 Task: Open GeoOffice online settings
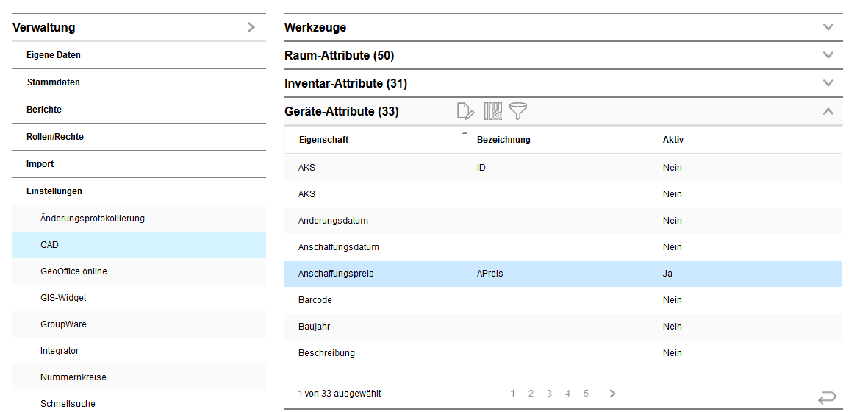pos(73,271)
